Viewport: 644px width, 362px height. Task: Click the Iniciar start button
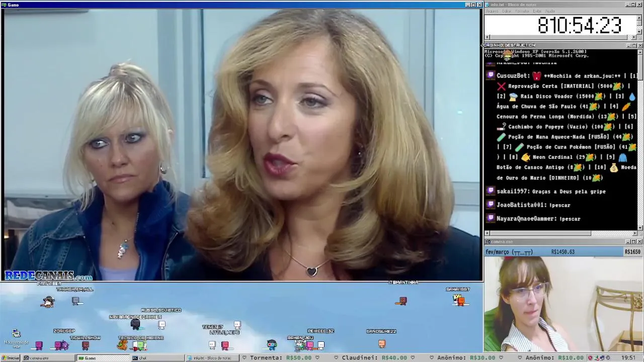[x=10, y=358]
